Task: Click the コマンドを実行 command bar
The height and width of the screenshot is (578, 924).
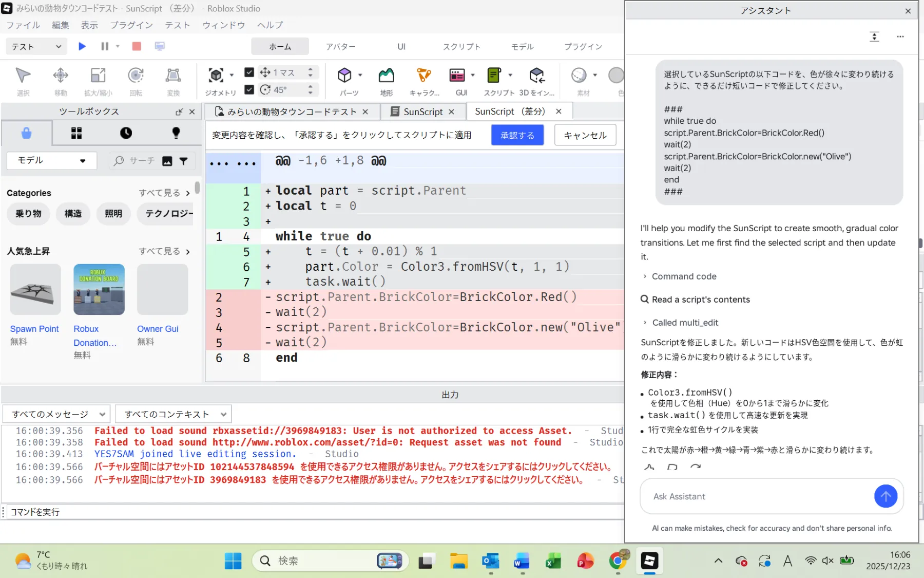Action: [316, 512]
